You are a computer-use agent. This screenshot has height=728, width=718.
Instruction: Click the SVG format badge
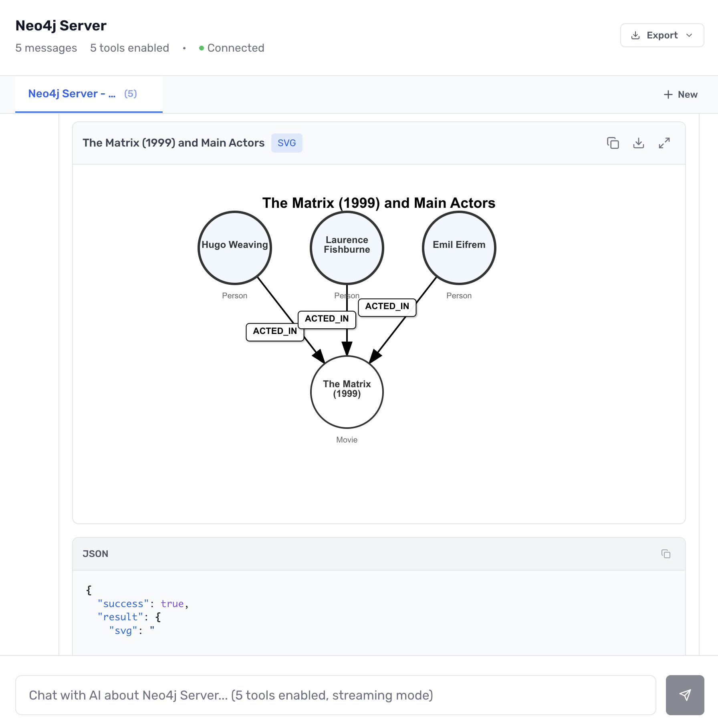pos(286,143)
